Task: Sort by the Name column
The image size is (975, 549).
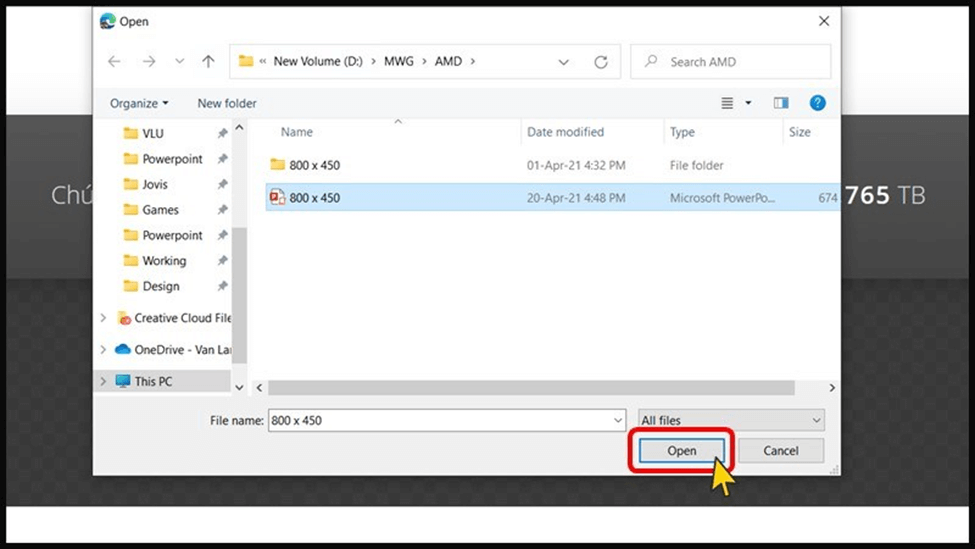Action: [x=297, y=132]
